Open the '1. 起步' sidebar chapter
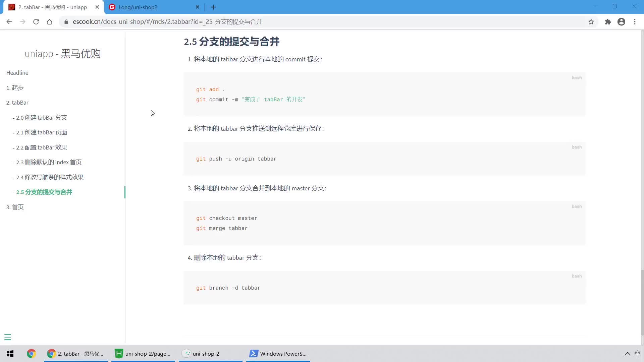Viewport: 644px width, 362px height. tap(15, 88)
